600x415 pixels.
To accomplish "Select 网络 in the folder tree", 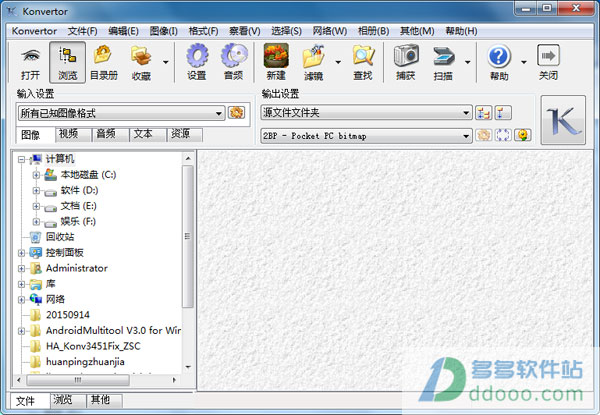I will point(55,299).
